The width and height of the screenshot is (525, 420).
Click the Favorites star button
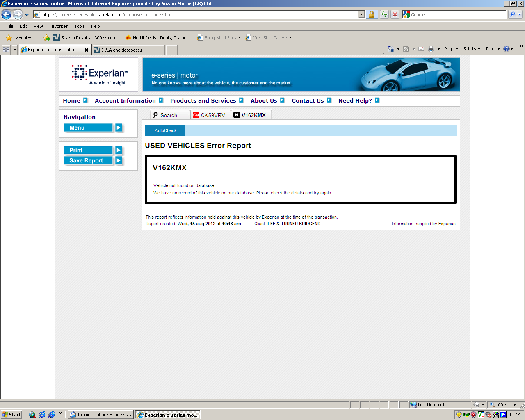pyautogui.click(x=19, y=37)
